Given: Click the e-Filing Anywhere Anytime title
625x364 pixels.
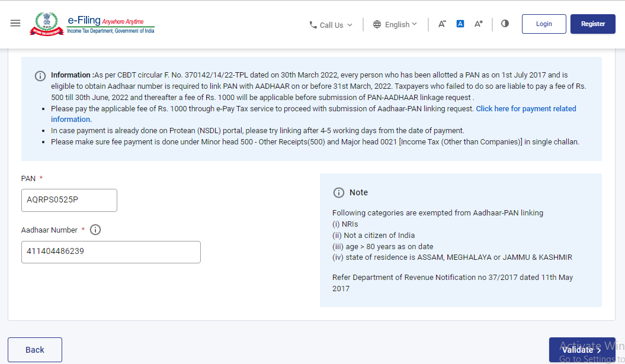Looking at the screenshot, I should click(110, 21).
